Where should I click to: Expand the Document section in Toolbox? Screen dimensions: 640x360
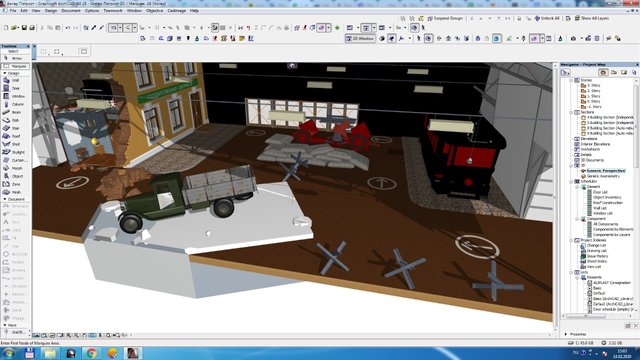(x=15, y=200)
